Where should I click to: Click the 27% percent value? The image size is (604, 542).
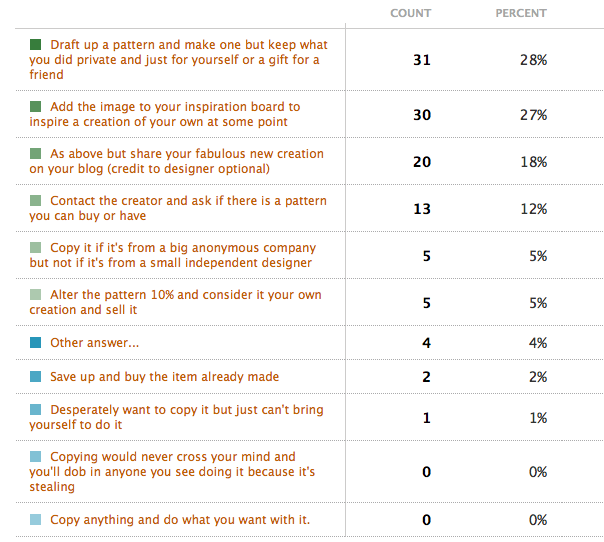click(x=533, y=114)
